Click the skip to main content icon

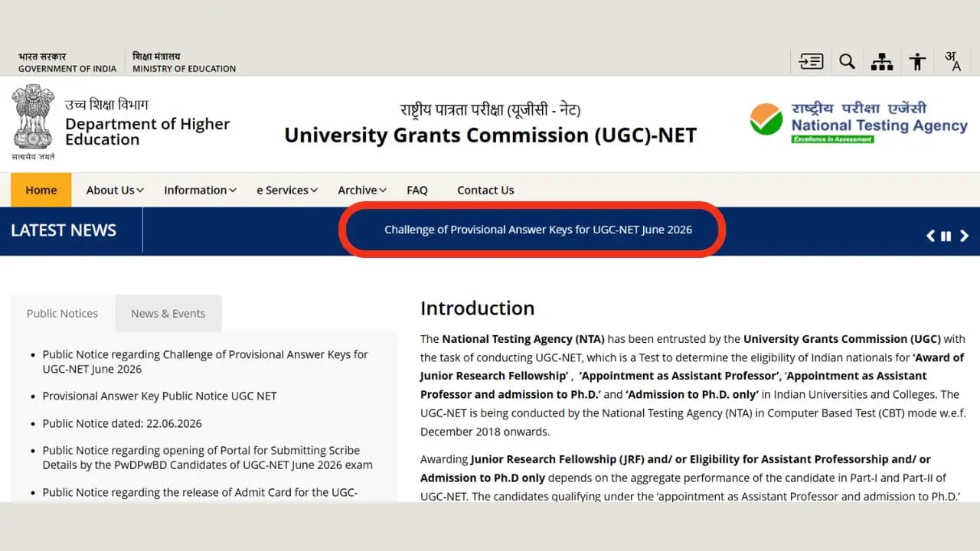coord(811,61)
